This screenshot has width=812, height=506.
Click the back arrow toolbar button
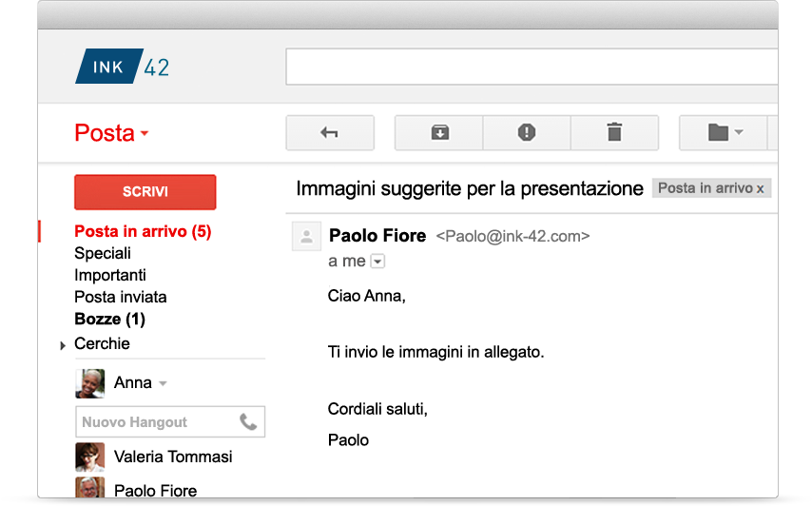[330, 133]
